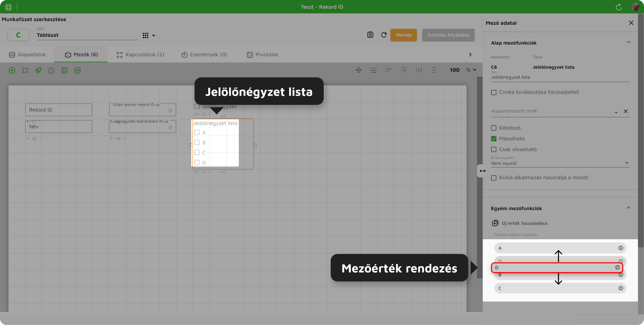Click the exclamation info bubble icon

click(x=51, y=70)
